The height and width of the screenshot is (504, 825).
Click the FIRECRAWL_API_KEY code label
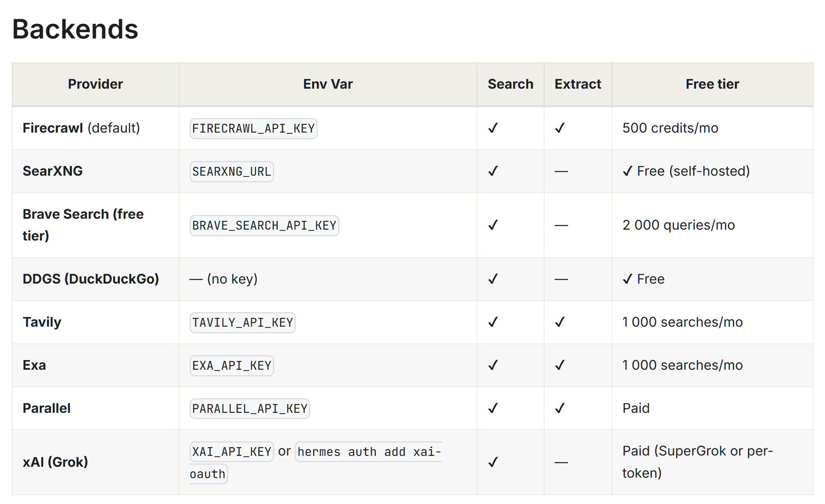pyautogui.click(x=253, y=128)
